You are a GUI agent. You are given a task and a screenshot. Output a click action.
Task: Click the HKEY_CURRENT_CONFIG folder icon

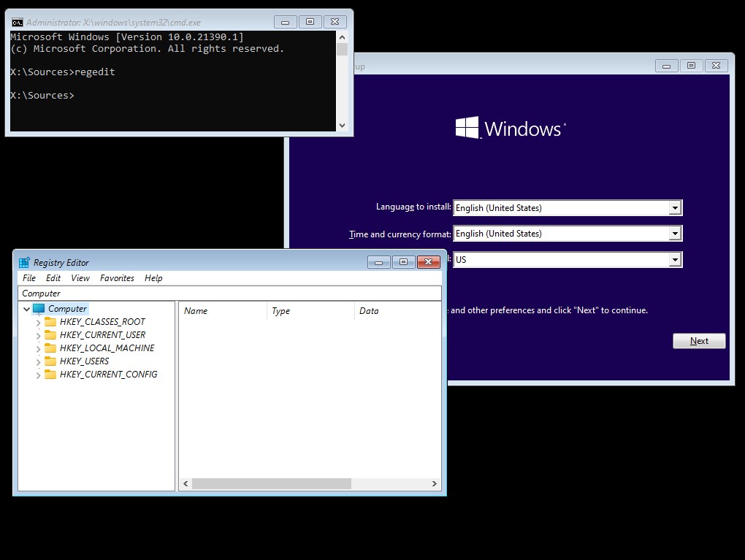[50, 375]
